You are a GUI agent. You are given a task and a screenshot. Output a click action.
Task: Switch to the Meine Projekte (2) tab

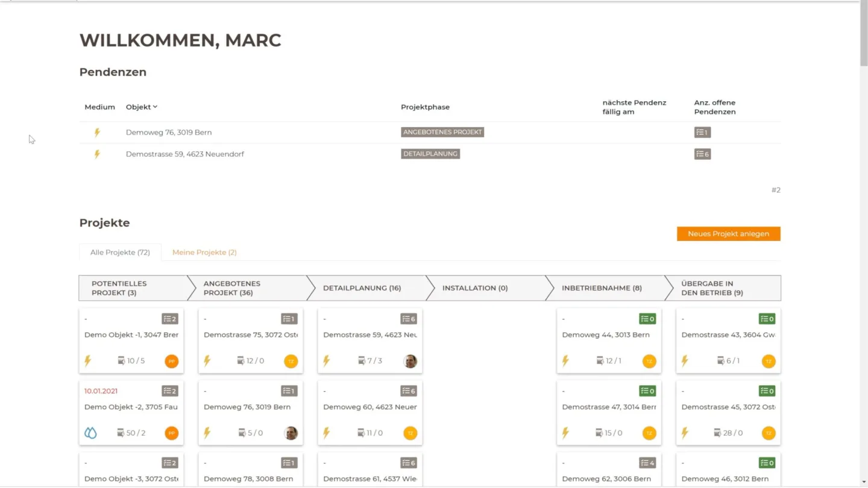(x=204, y=252)
